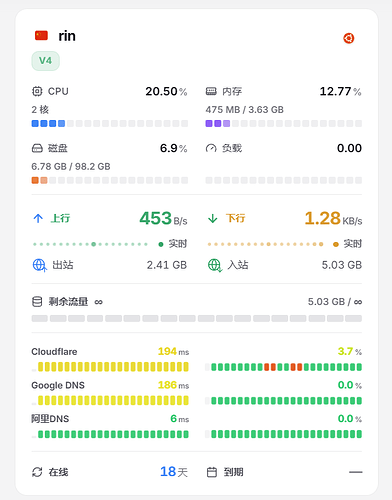This screenshot has height=500, width=392.
Task: Click the Ubuntu OS logo icon
Action: [x=349, y=38]
